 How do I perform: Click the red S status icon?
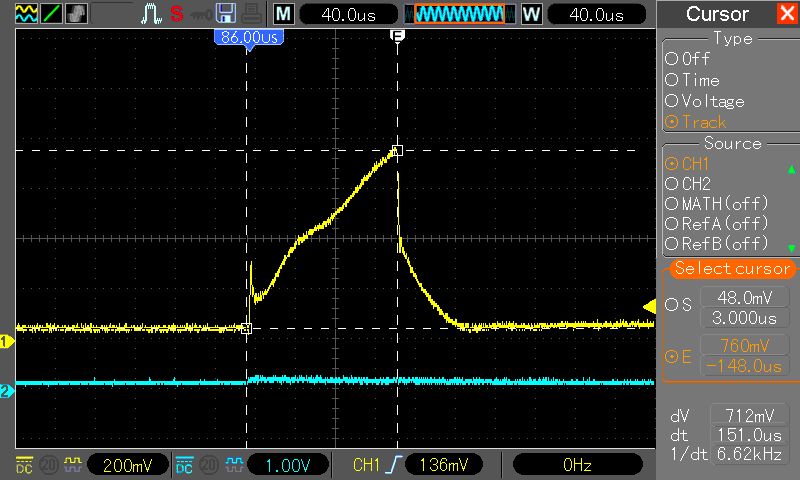(176, 14)
